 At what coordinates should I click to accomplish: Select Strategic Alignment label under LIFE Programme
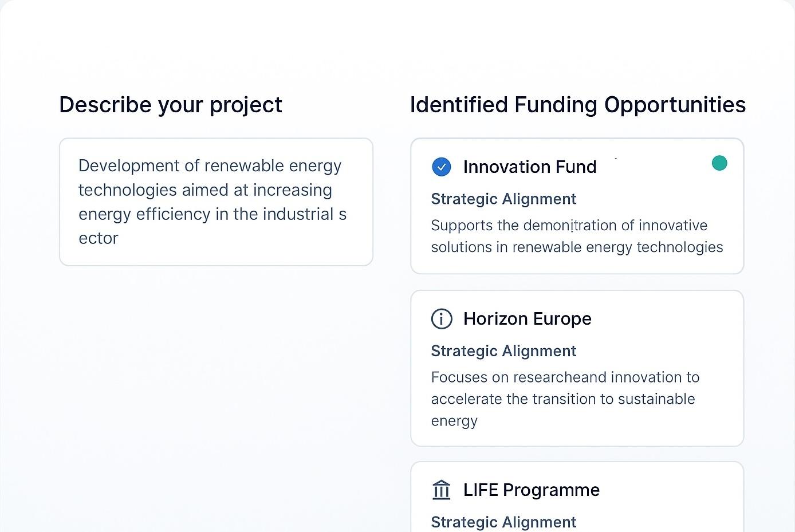pyautogui.click(x=503, y=522)
